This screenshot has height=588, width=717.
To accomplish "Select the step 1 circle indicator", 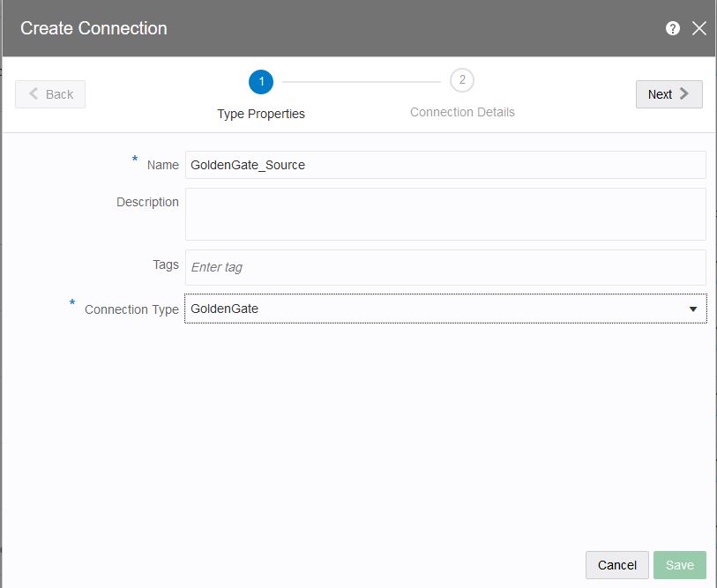I will pos(261,82).
